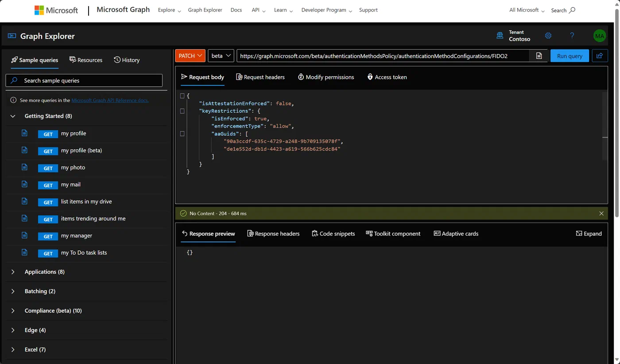Image resolution: width=620 pixels, height=364 pixels.
Task: Dismiss the No Content 204 status bar
Action: tap(601, 213)
